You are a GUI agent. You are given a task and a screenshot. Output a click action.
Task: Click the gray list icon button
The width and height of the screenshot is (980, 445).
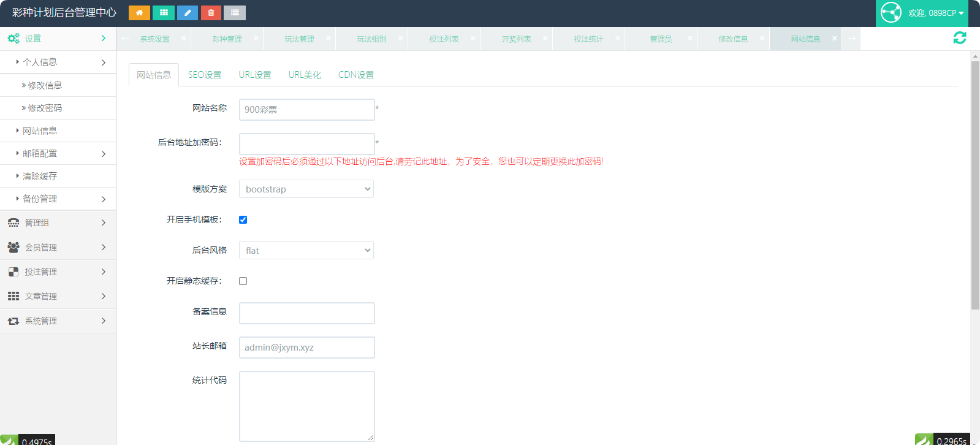235,13
